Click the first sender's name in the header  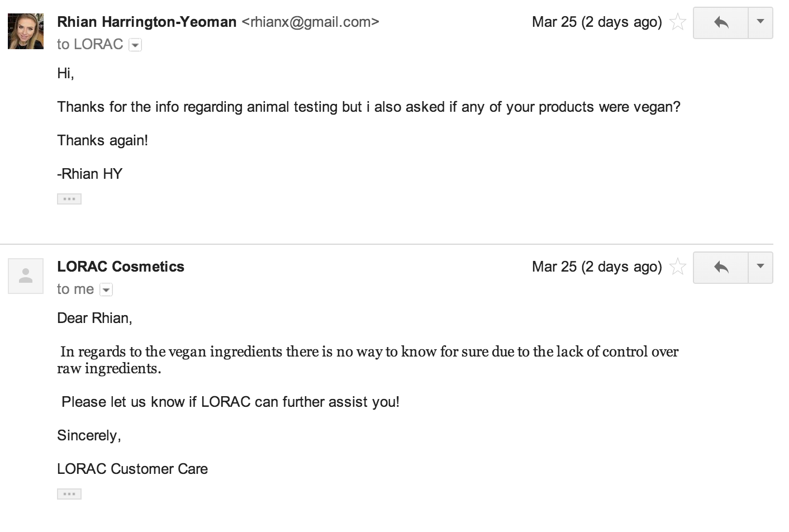(146, 22)
